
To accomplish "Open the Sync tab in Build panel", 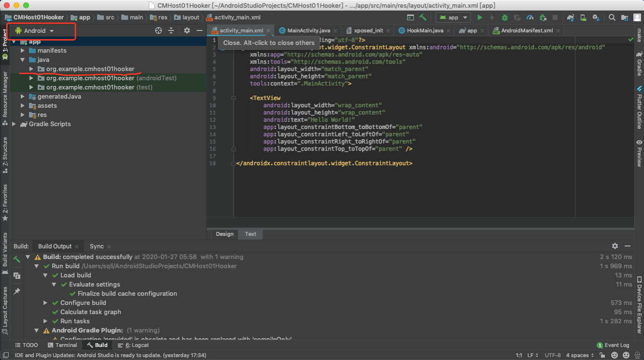I will 96,246.
